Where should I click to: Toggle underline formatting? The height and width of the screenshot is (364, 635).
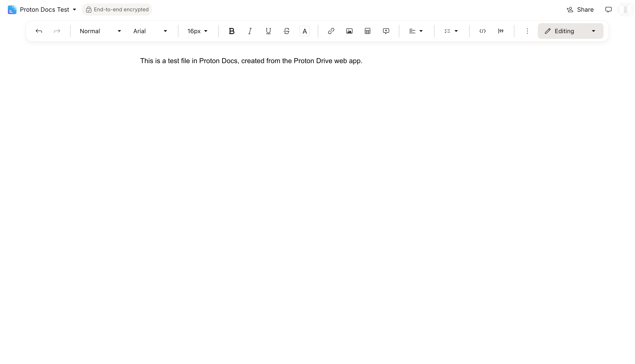(x=268, y=31)
